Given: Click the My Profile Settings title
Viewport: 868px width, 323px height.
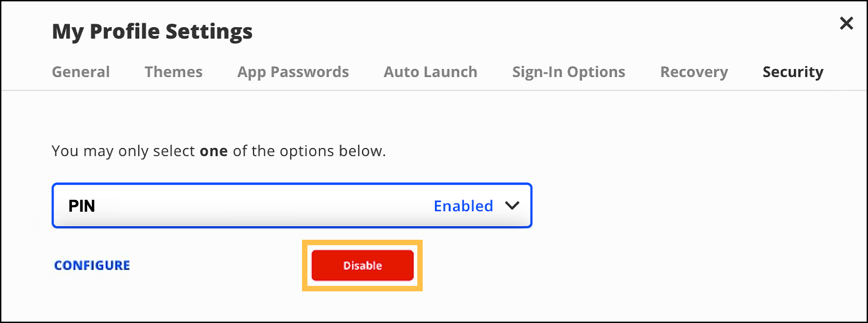Looking at the screenshot, I should click(x=152, y=31).
